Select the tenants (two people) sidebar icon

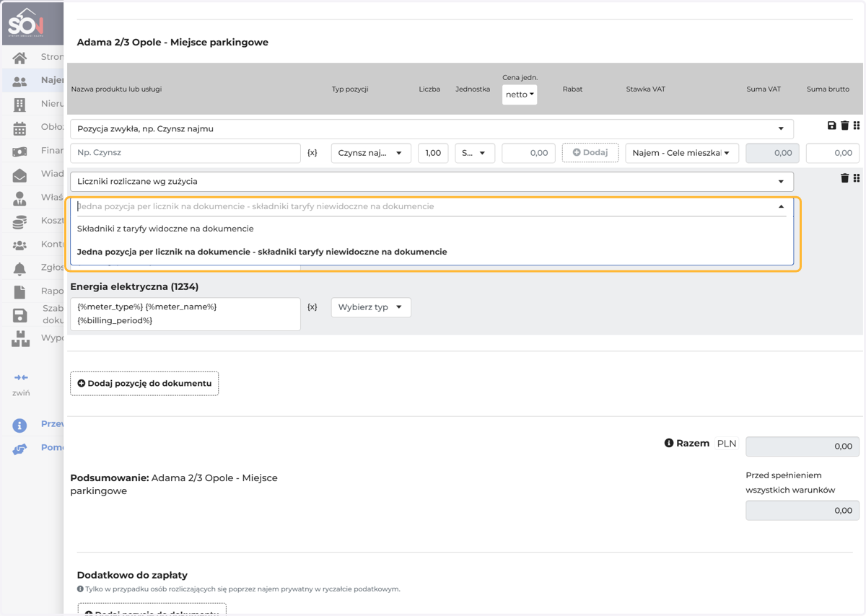19,82
